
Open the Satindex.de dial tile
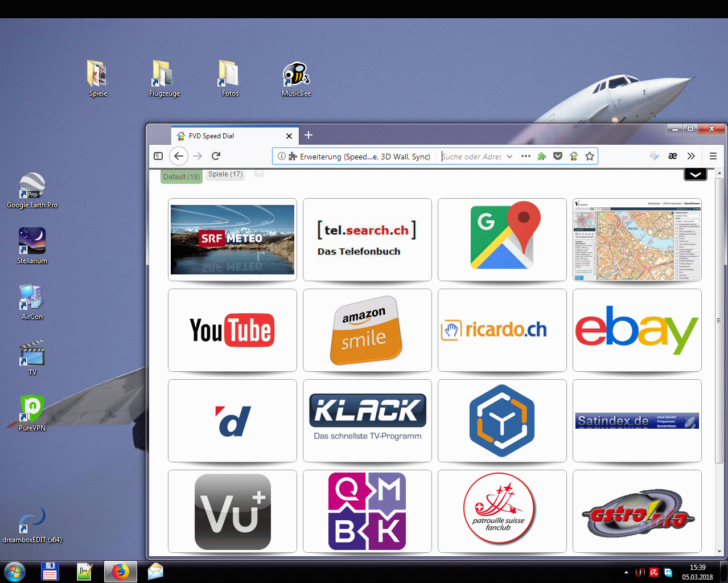pyautogui.click(x=637, y=421)
